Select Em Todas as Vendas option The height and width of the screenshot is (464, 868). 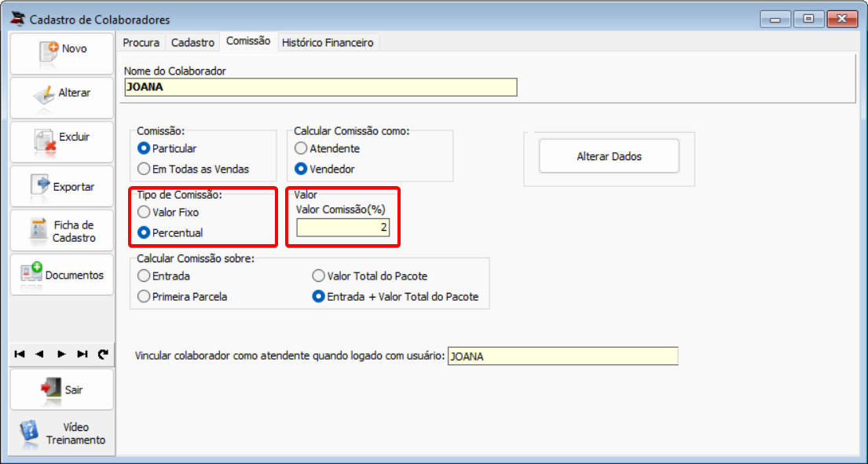pyautogui.click(x=193, y=169)
